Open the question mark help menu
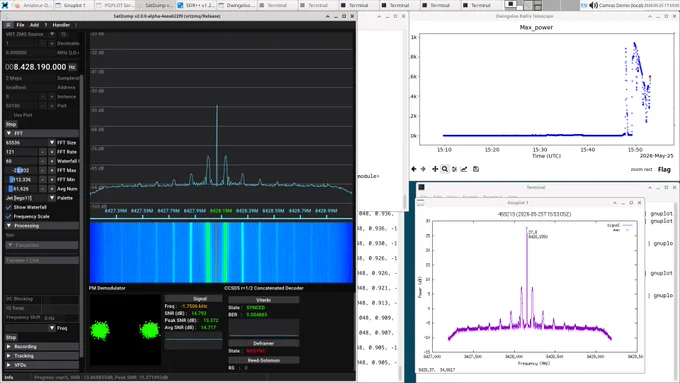The image size is (680, 383). pos(46,25)
